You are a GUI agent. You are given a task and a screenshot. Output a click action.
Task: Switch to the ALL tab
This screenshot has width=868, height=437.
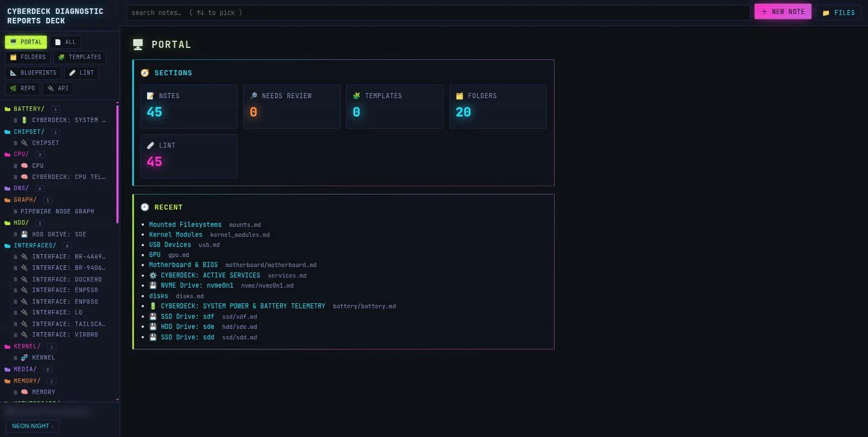point(65,42)
